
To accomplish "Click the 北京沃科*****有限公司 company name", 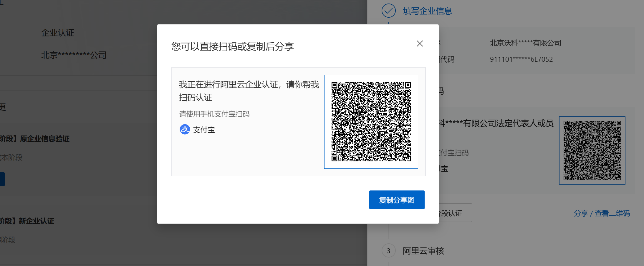I will point(525,43).
